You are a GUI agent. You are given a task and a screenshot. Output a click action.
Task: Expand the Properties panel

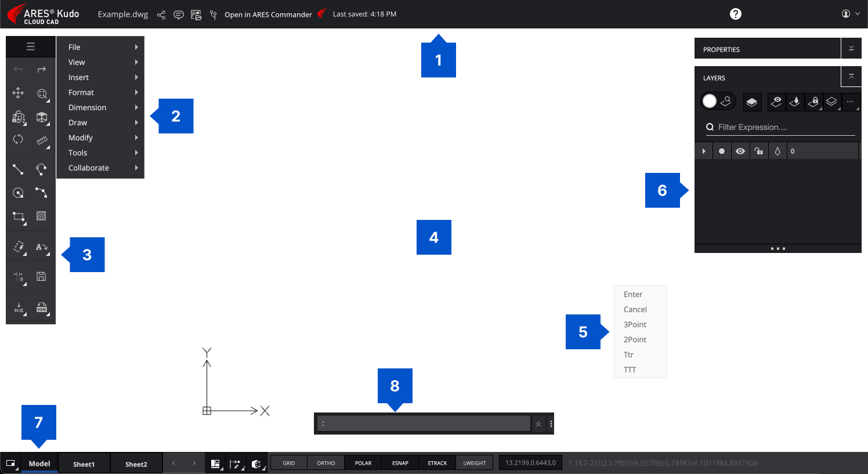851,49
